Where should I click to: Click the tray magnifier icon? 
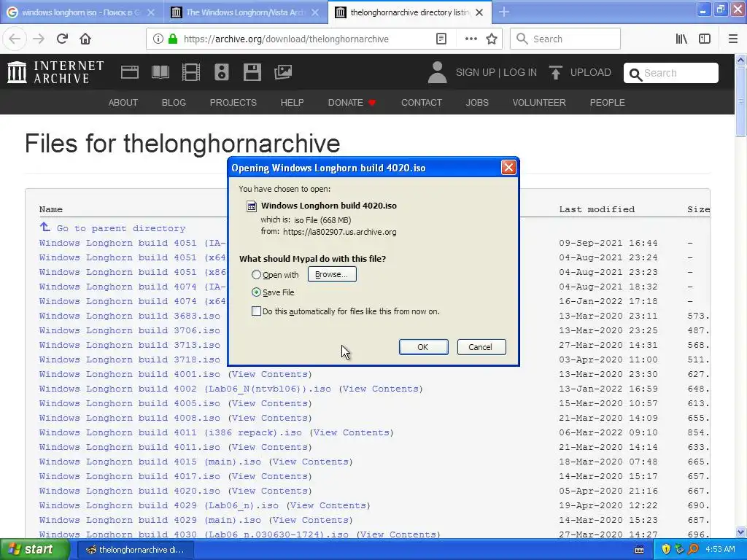tap(693, 549)
